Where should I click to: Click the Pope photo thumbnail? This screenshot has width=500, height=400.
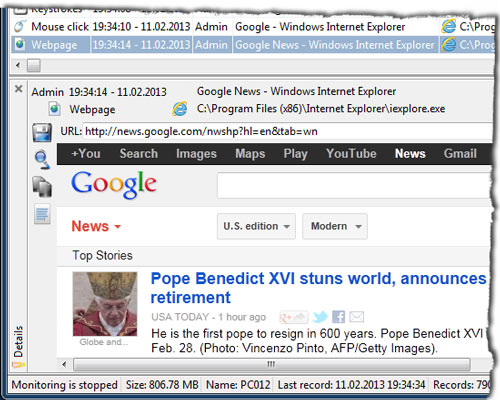pyautogui.click(x=105, y=304)
